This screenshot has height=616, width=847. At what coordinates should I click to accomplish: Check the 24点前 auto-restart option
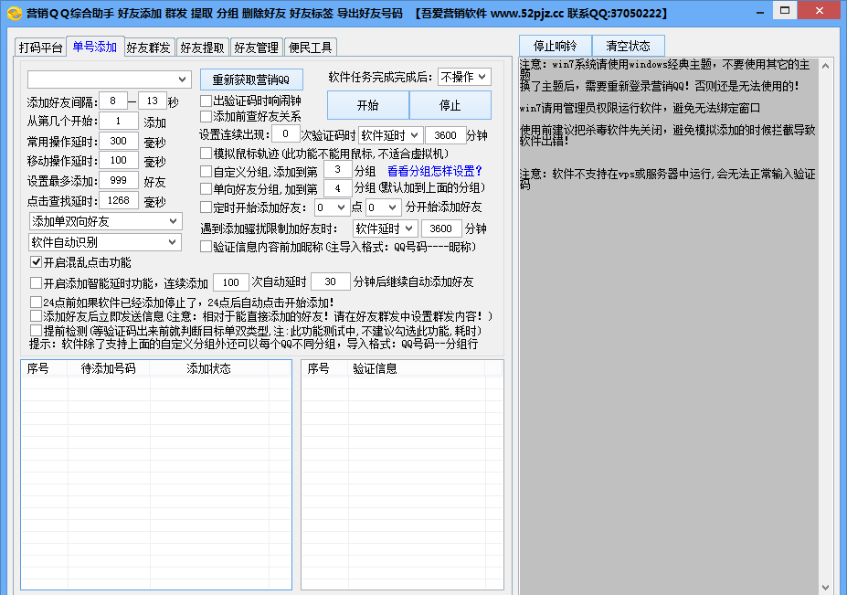tap(37, 302)
